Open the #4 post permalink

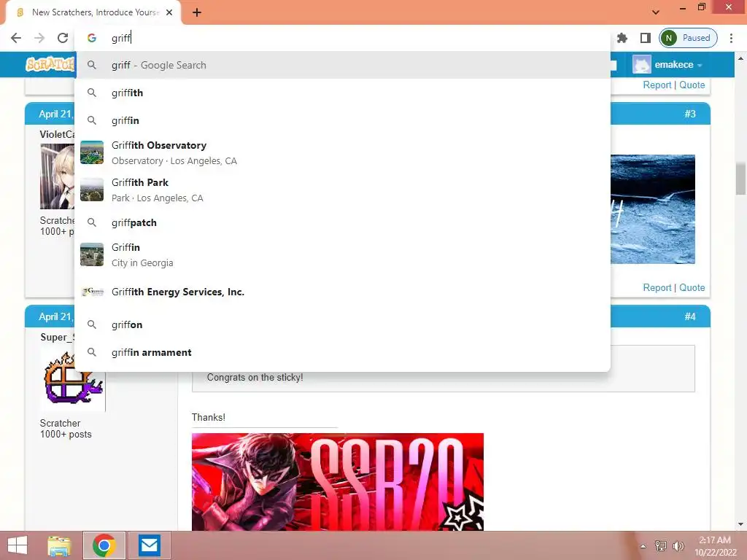point(690,316)
